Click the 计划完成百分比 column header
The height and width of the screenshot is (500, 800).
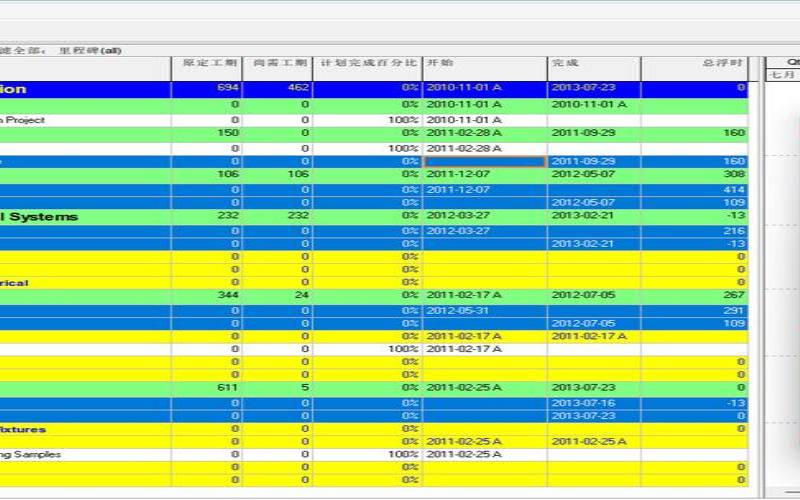click(x=366, y=63)
